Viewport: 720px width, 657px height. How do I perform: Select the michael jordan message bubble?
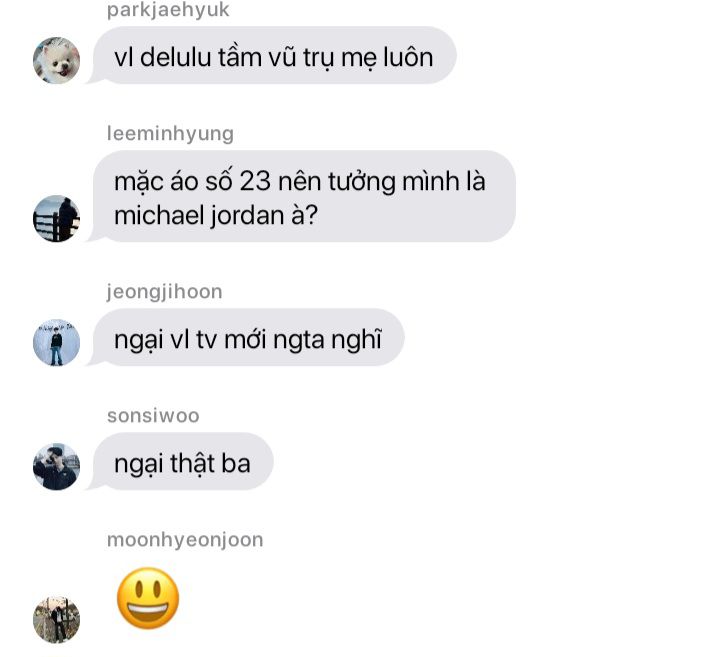(x=304, y=197)
